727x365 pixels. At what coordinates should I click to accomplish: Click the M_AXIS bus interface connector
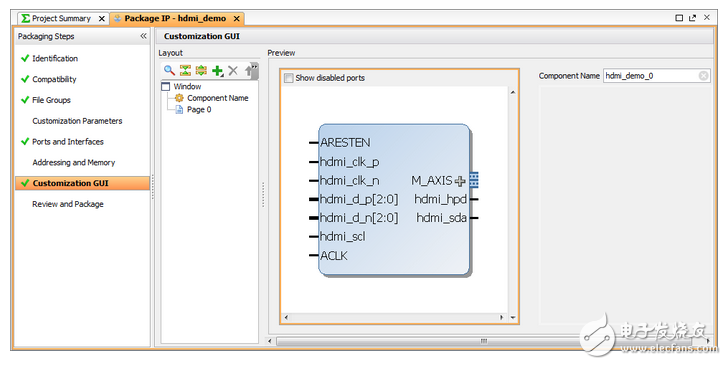(473, 180)
